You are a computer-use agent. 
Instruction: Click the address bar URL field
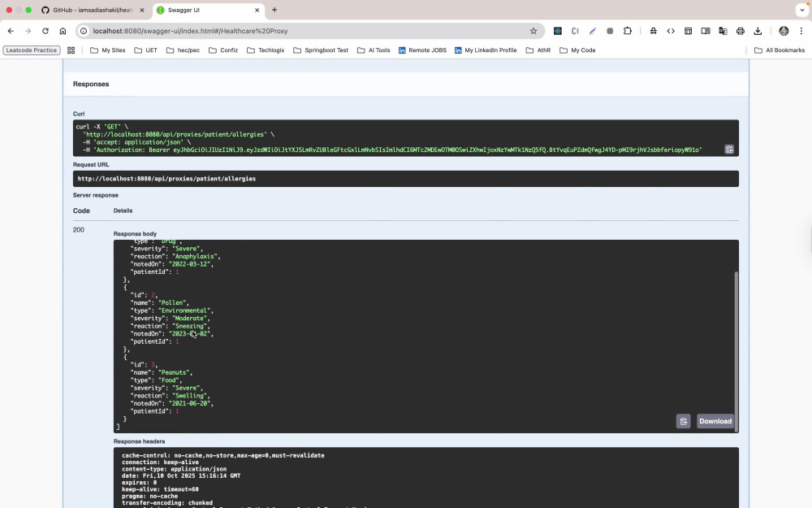pos(308,31)
